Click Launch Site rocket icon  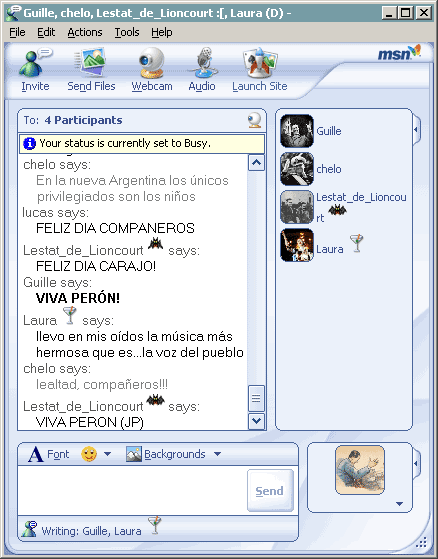pyautogui.click(x=260, y=63)
